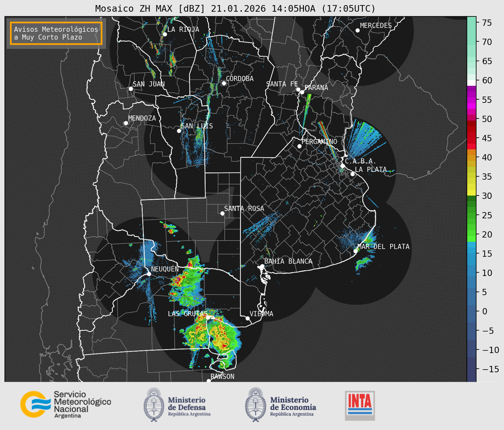The image size is (504, 430).
Task: Select the Viedma city marker dot
Action: point(247,318)
